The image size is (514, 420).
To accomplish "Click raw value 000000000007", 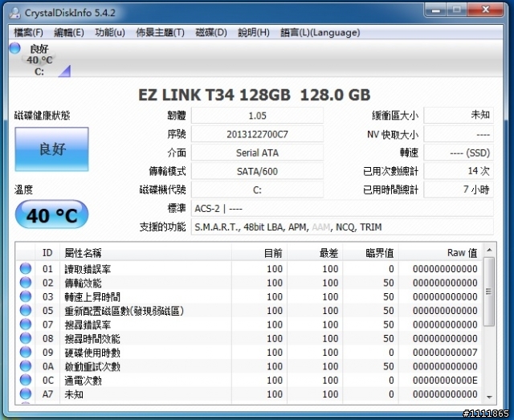I will [445, 353].
